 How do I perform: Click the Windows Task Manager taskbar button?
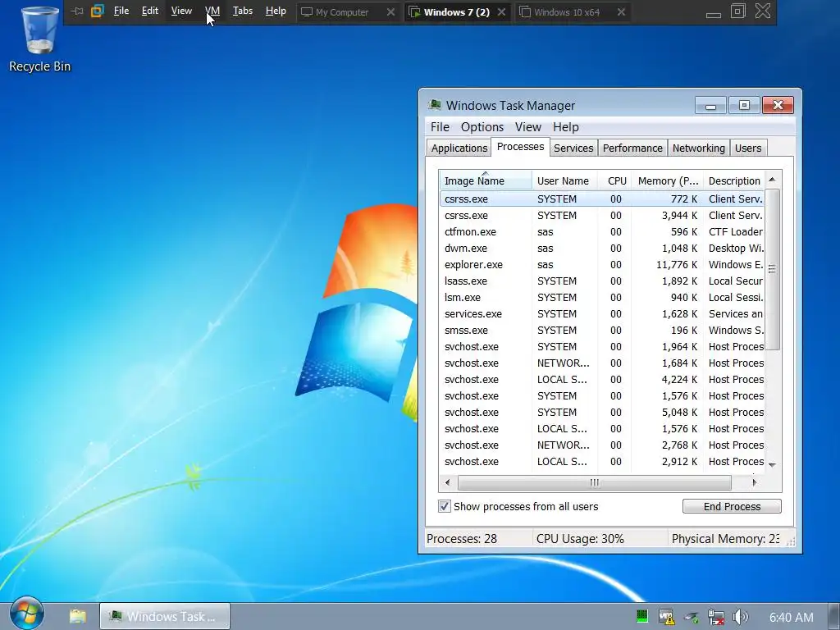(x=165, y=616)
